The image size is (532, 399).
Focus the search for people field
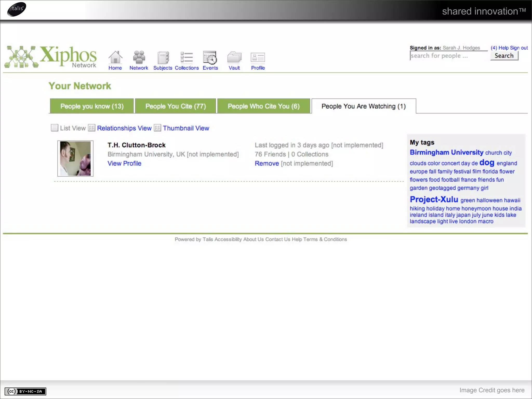click(x=449, y=56)
